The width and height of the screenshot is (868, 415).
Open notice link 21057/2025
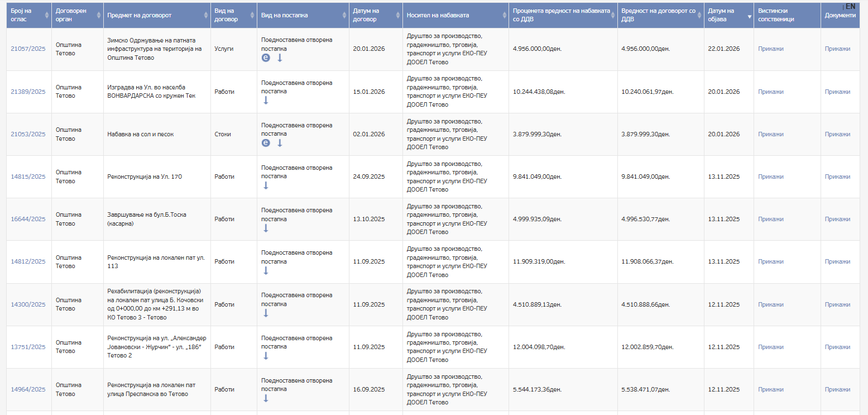click(x=28, y=49)
